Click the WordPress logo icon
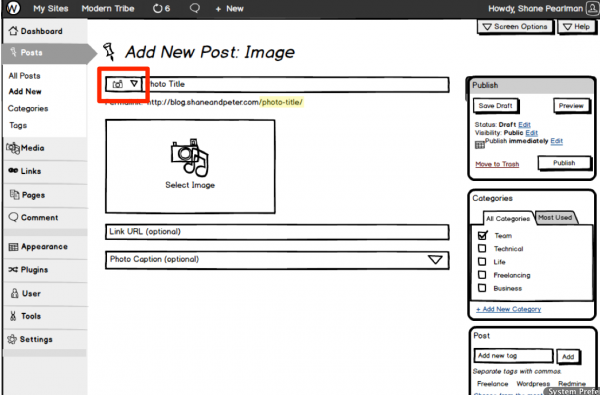 click(x=13, y=8)
